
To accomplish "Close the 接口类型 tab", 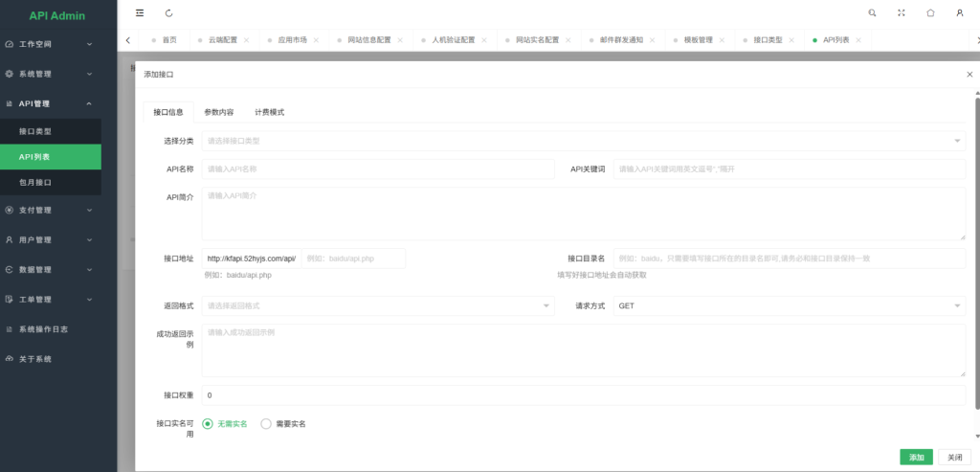I will (791, 40).
